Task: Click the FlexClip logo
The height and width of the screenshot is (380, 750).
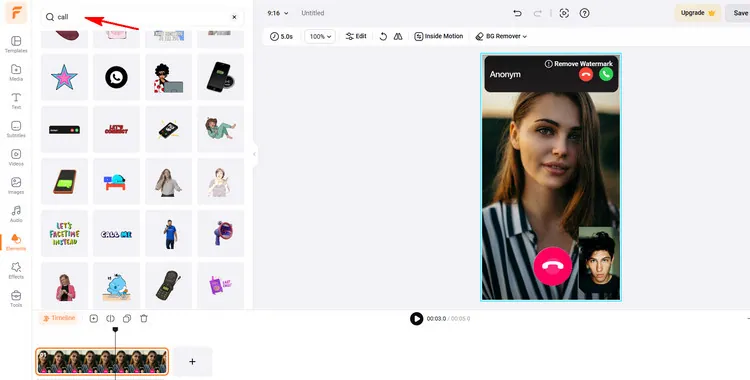Action: (x=16, y=12)
